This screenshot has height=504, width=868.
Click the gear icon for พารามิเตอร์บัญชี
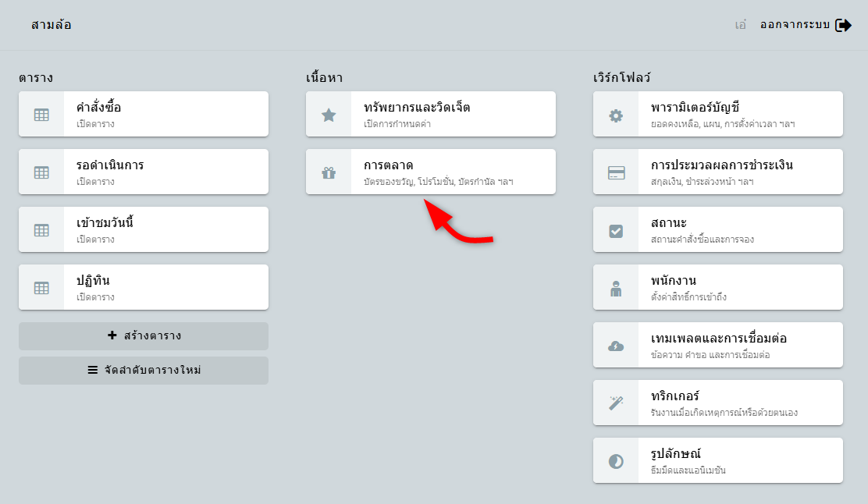[x=616, y=115]
